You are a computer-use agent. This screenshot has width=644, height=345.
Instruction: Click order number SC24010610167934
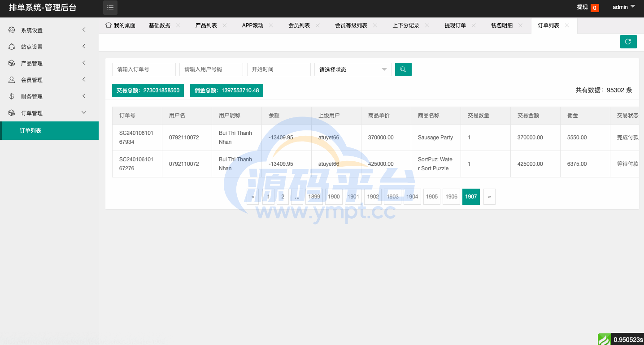point(136,138)
